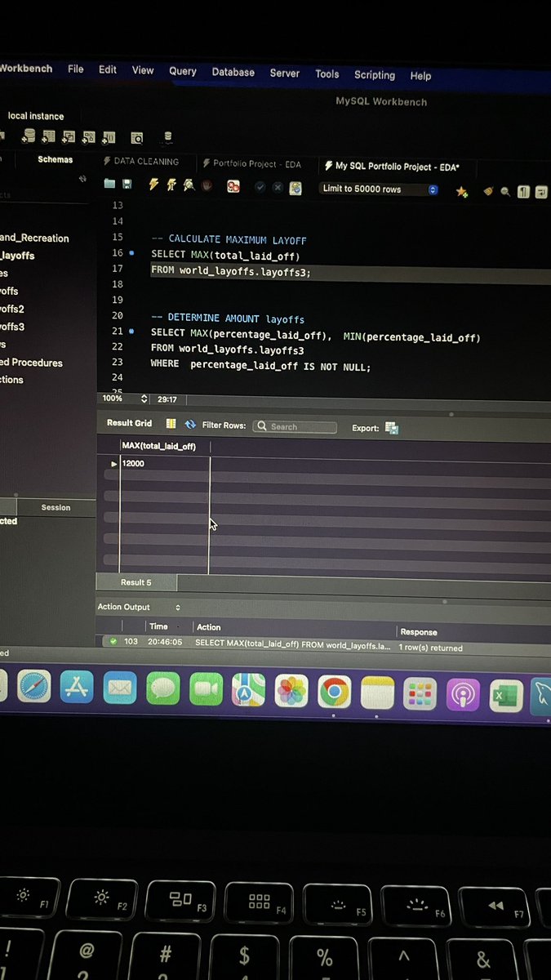The image size is (551, 980).
Task: Open the View menu
Action: click(143, 70)
